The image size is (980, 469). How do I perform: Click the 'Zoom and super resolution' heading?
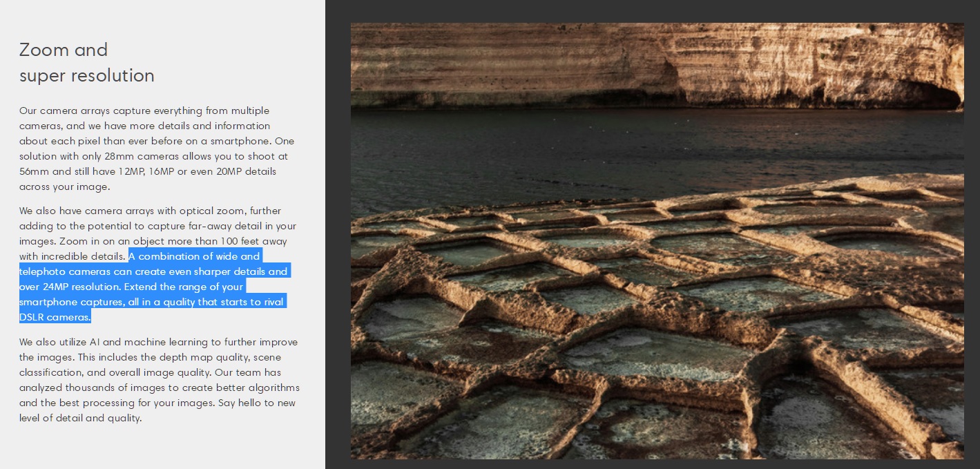[x=87, y=62]
